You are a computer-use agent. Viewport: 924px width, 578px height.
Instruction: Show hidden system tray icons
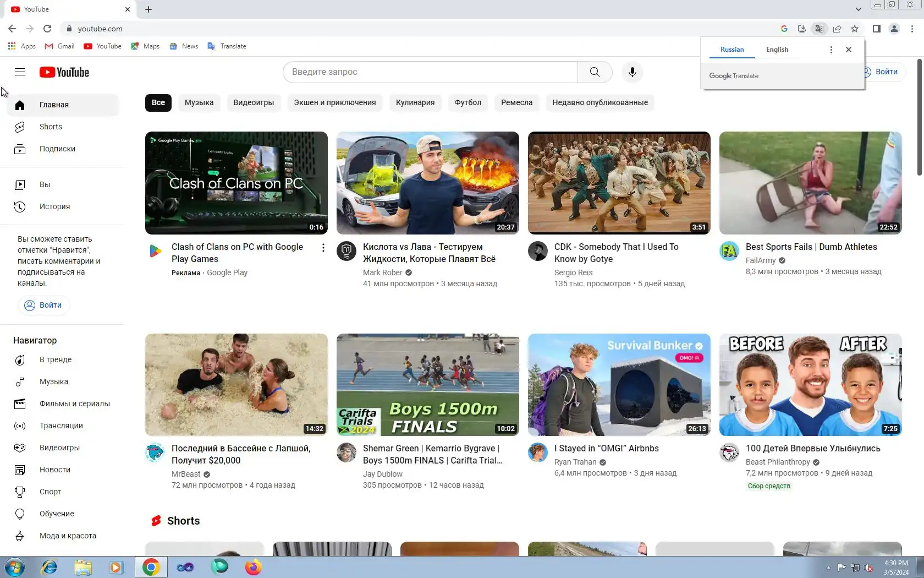(828, 568)
